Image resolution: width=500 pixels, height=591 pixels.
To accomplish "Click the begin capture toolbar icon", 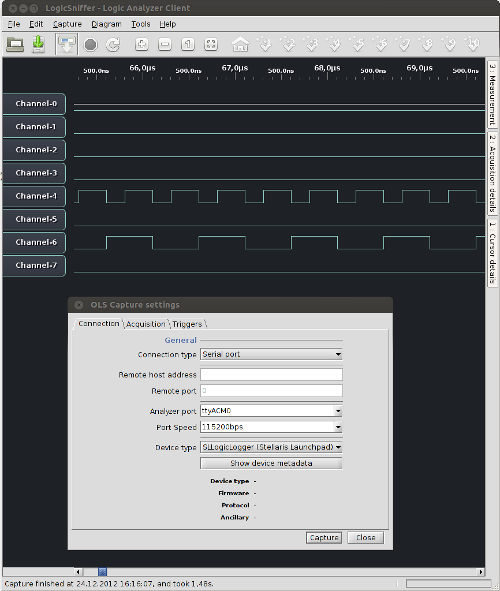I will click(67, 44).
